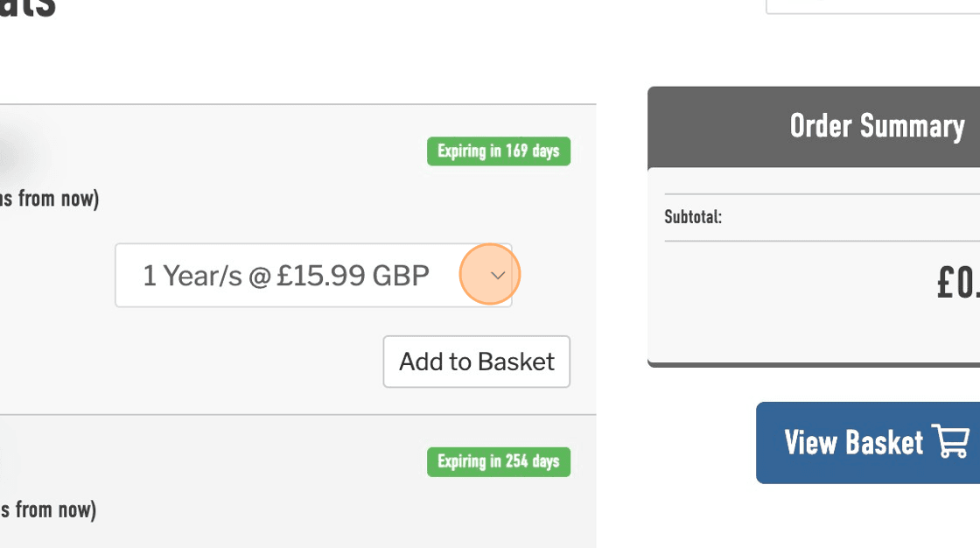
Task: Click the View Basket button text
Action: click(x=853, y=442)
